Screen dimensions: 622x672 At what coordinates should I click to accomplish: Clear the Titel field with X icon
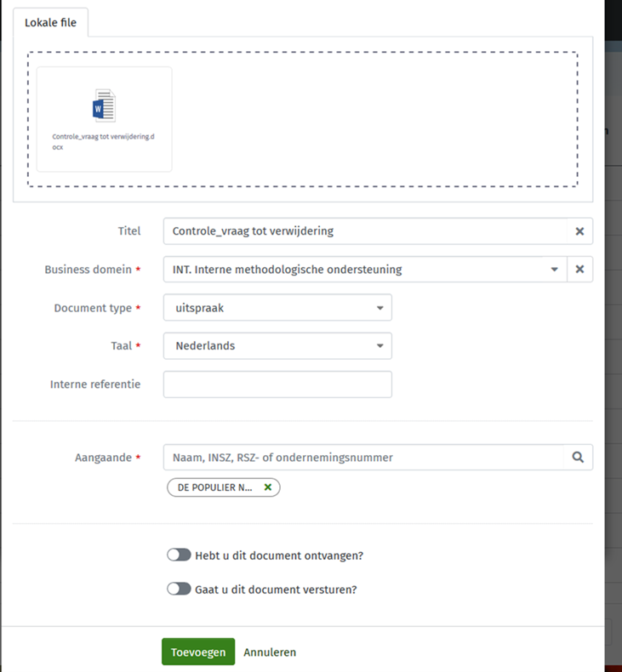(x=579, y=231)
